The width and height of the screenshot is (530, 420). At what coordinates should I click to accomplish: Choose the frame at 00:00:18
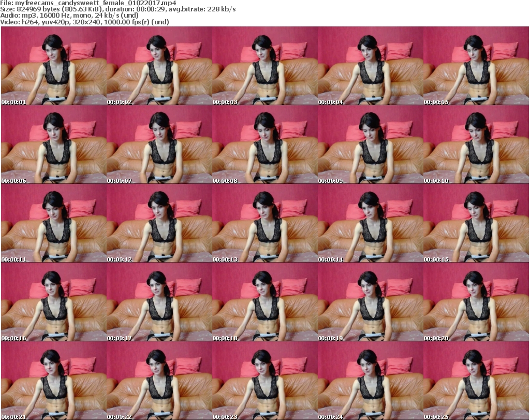[x=264, y=302]
